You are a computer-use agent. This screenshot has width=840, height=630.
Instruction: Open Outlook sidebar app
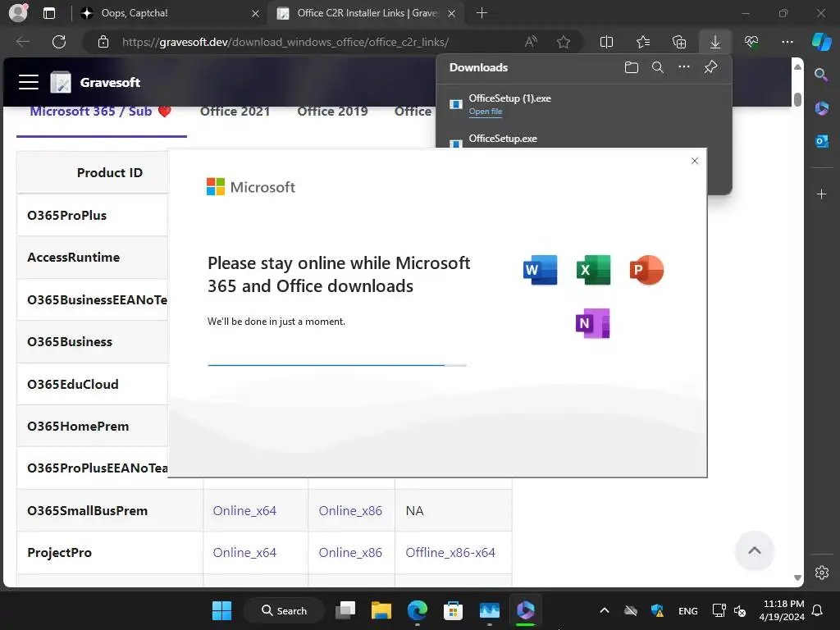click(x=821, y=141)
